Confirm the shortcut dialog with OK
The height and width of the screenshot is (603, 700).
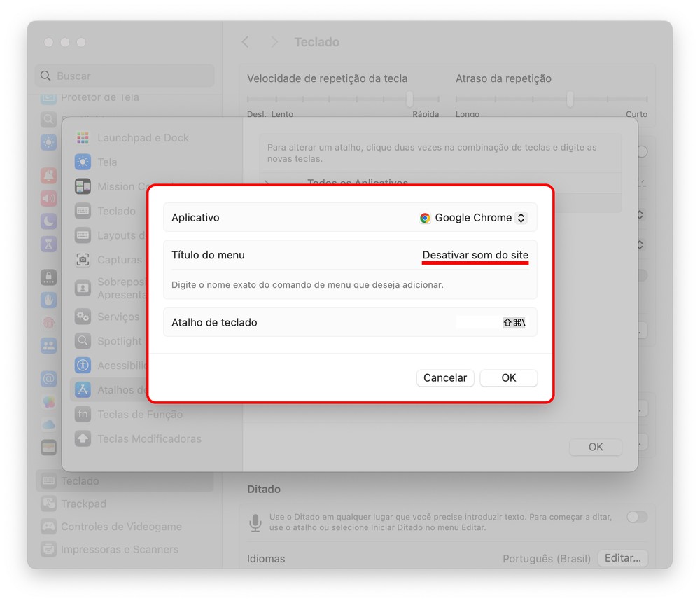point(508,377)
